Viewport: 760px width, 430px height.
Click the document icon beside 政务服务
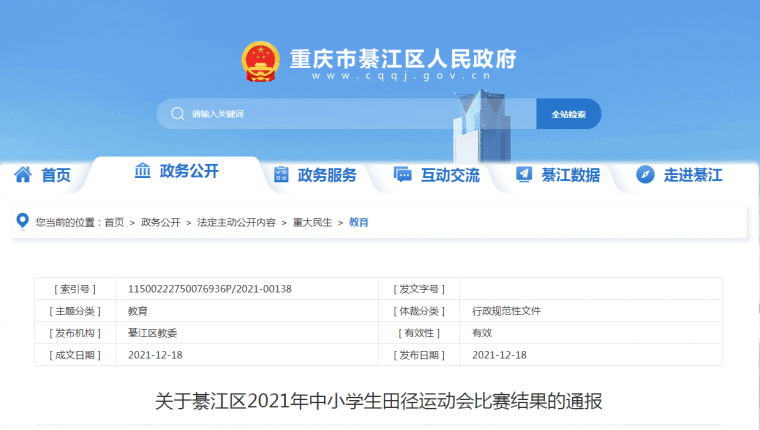[x=281, y=175]
